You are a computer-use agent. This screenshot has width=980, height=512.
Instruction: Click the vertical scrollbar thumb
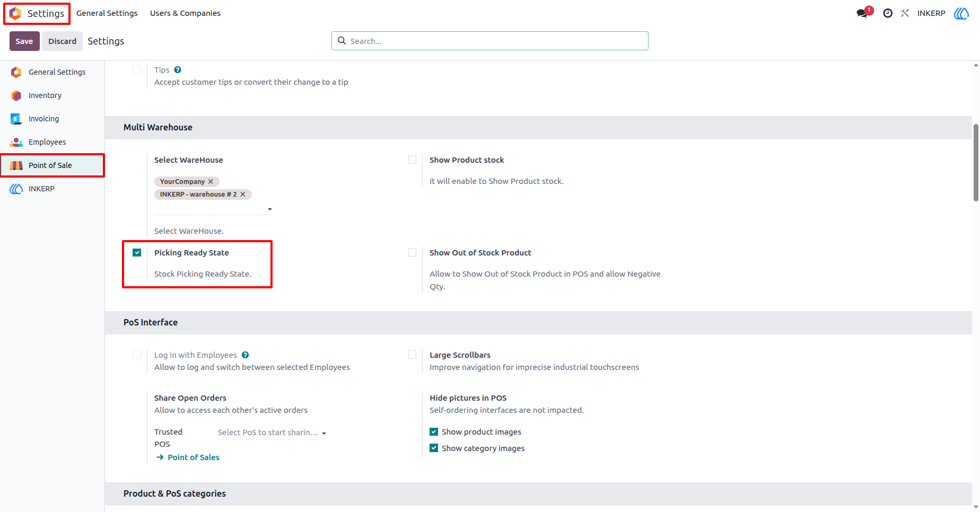[976, 163]
